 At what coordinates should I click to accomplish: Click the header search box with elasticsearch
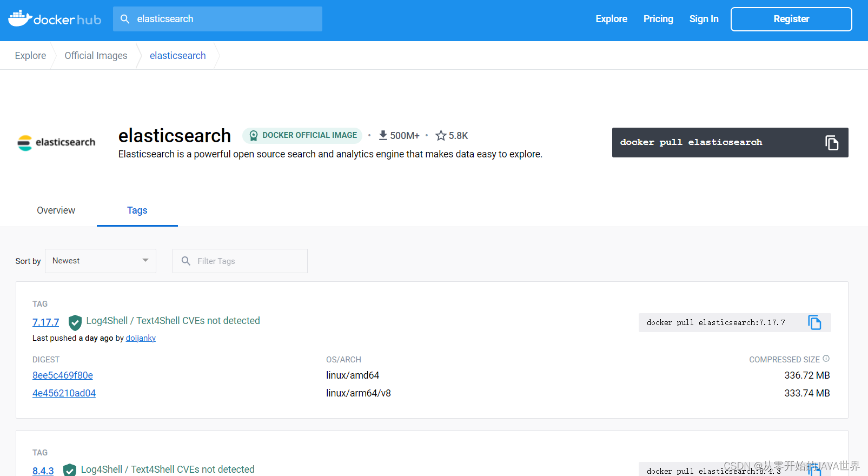click(217, 19)
